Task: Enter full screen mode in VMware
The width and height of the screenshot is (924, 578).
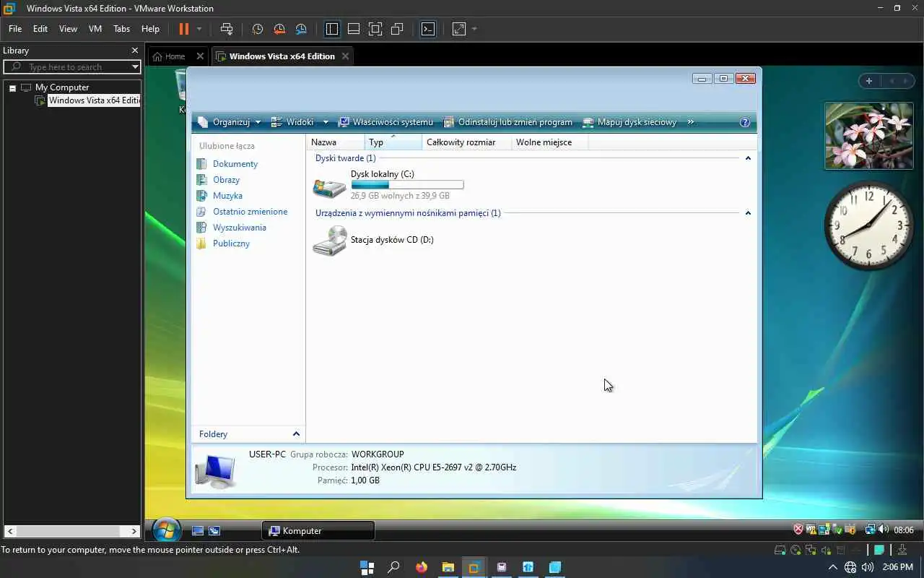Action: coord(375,29)
